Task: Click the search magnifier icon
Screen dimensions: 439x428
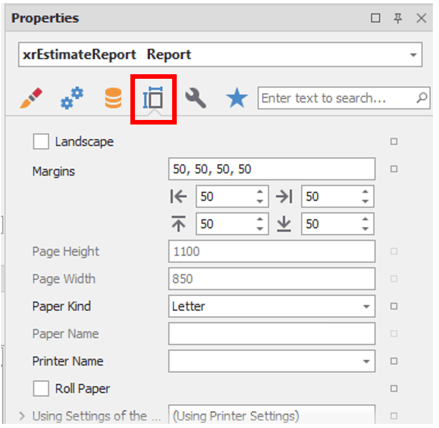Action: click(x=422, y=98)
